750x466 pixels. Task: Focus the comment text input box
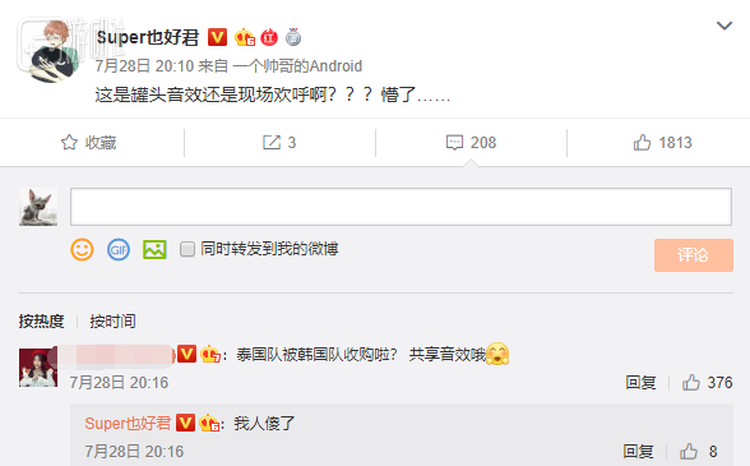(x=401, y=207)
